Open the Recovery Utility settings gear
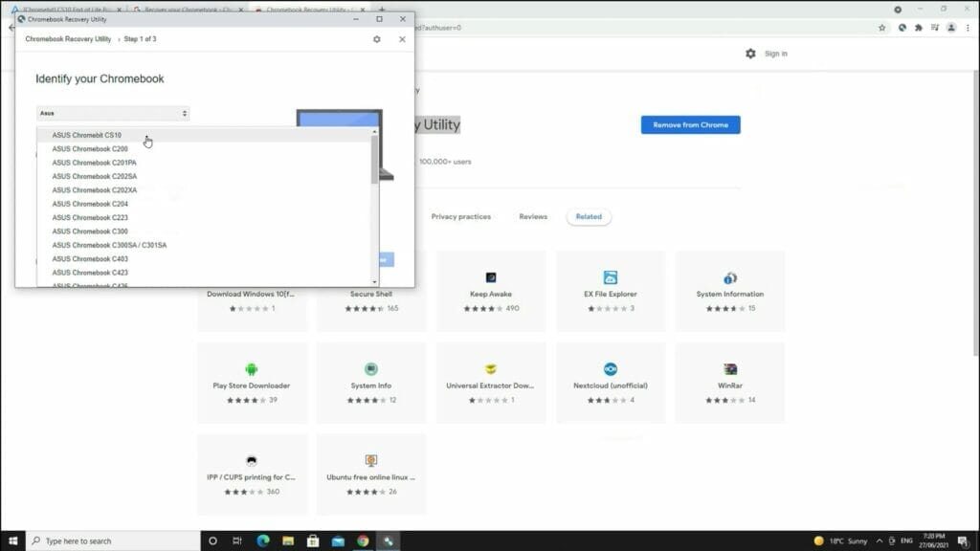Viewport: 980px width, 551px height. 376,39
